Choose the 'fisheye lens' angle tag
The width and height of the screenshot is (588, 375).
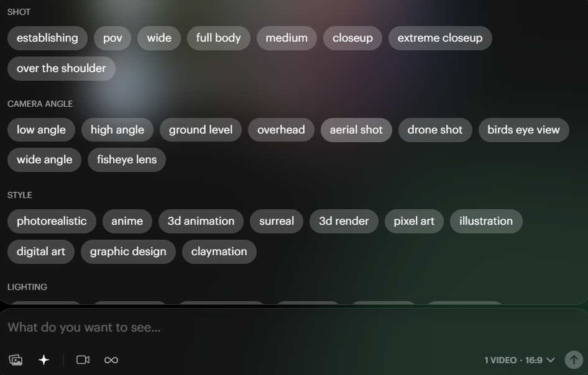tap(127, 160)
